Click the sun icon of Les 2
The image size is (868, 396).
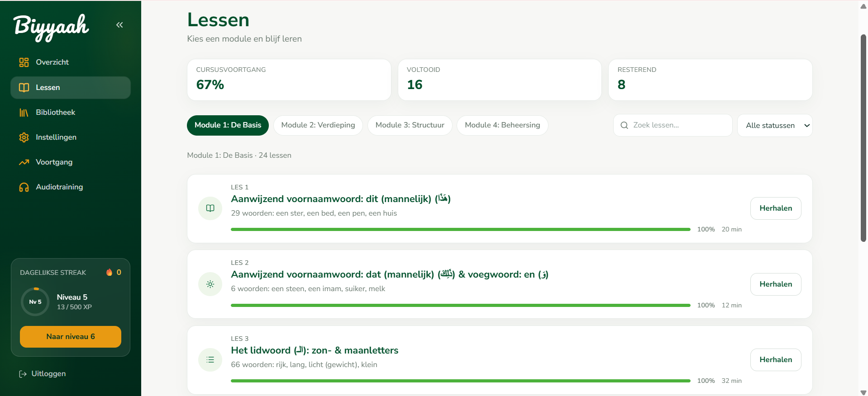click(x=210, y=284)
